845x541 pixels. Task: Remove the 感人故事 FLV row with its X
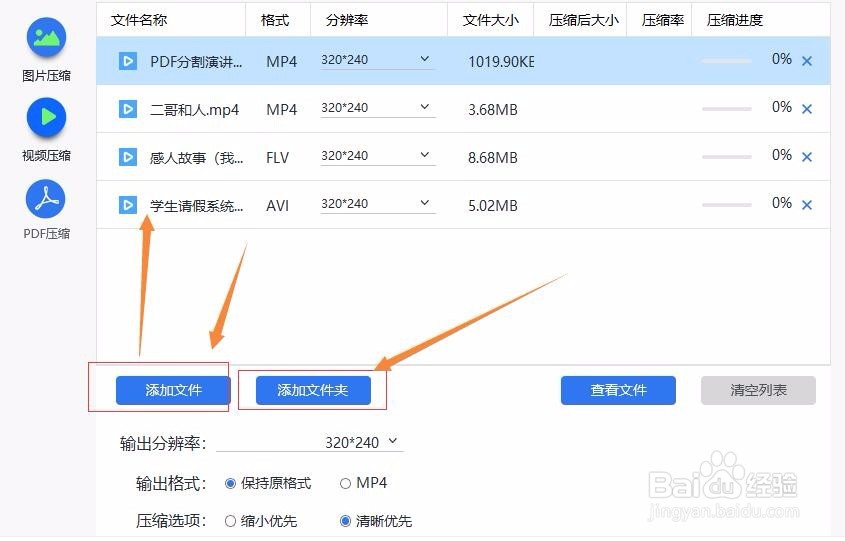click(x=807, y=157)
